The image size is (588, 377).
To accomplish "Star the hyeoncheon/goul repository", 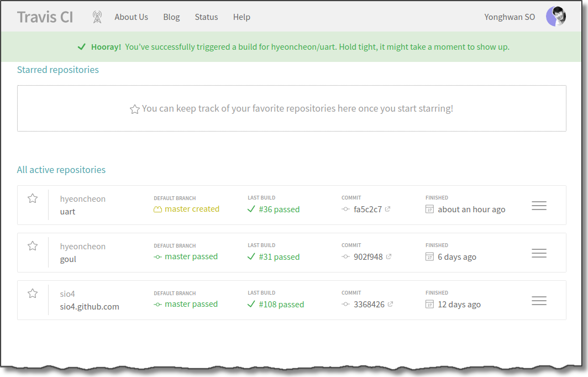I will [x=33, y=246].
